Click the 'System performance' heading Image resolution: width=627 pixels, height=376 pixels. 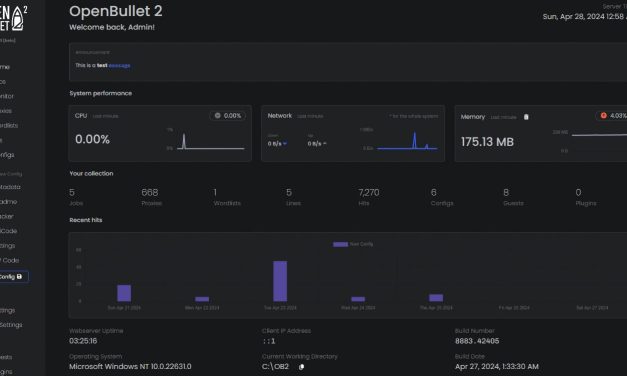point(100,93)
